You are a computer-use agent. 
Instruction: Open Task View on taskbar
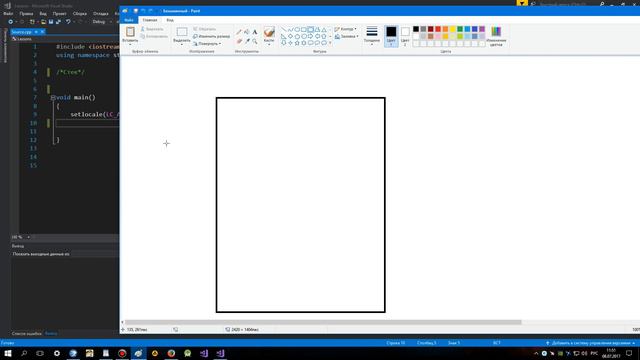[x=40, y=353]
